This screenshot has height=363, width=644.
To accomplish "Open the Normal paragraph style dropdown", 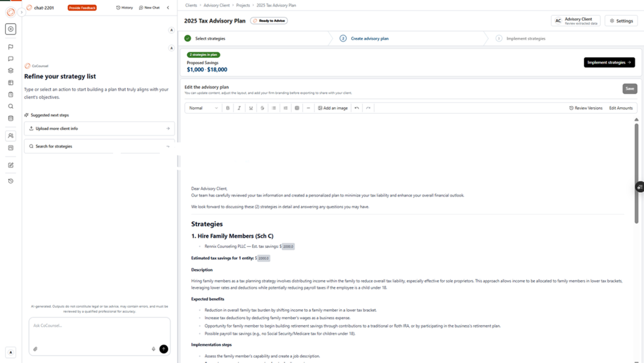I will tap(203, 108).
